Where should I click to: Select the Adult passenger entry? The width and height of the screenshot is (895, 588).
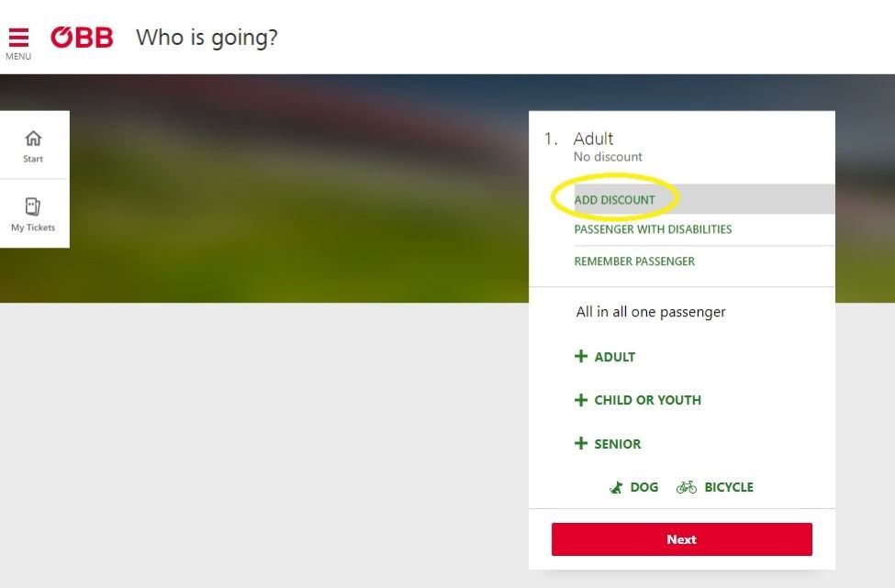(593, 139)
